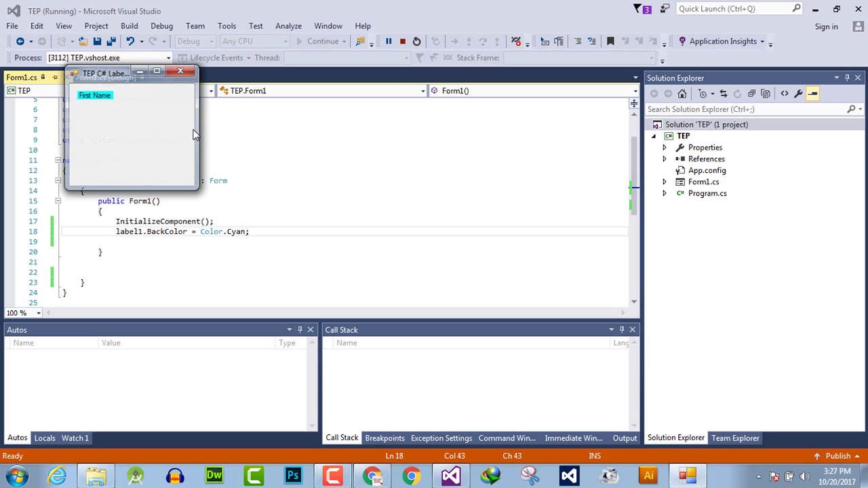Click the Navigate Backward arrow icon

pyautogui.click(x=20, y=41)
